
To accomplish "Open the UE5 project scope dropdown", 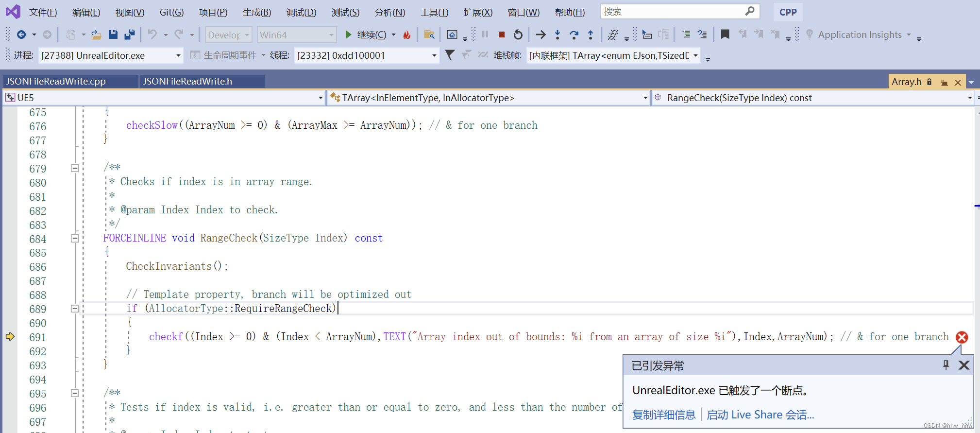I will (x=164, y=98).
